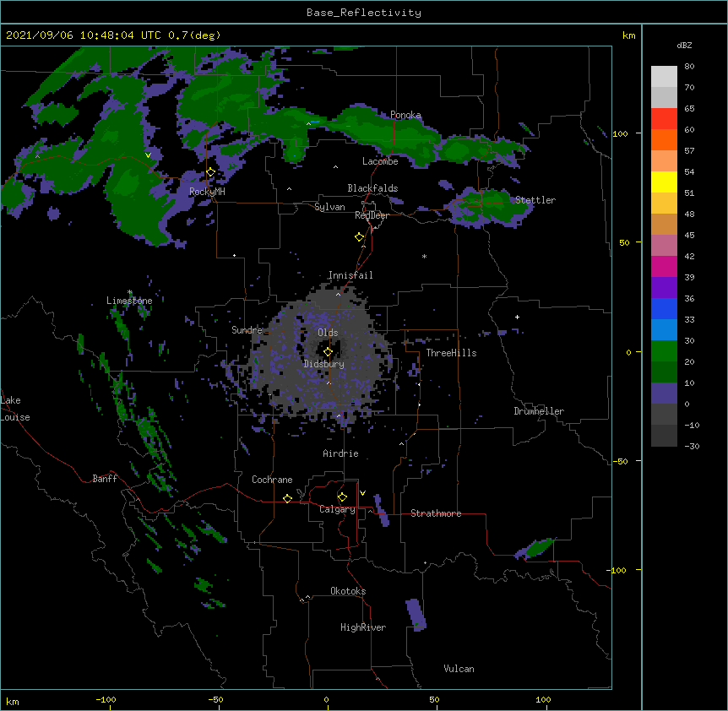Click the Strathmore city label
Image resolution: width=728 pixels, height=711 pixels.
(x=436, y=513)
